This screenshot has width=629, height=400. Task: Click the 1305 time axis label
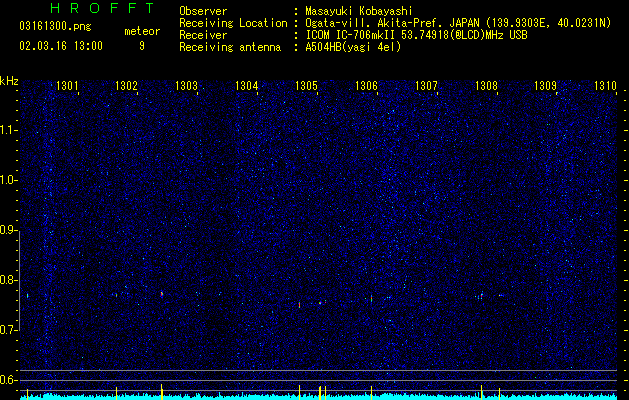coord(306,85)
